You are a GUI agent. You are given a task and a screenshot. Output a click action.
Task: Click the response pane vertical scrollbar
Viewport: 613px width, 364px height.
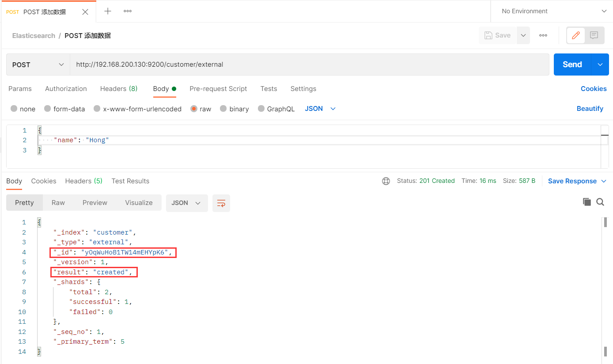coord(605,222)
